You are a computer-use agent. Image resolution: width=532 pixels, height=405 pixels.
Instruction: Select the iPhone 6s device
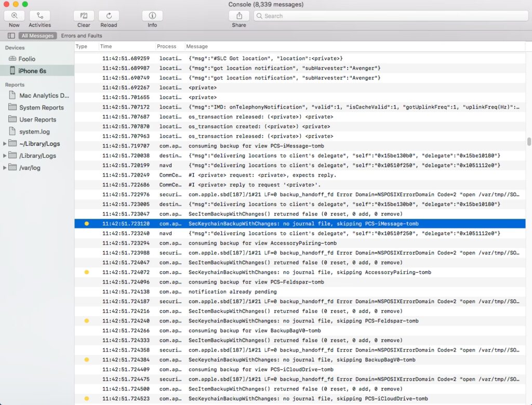(x=32, y=71)
